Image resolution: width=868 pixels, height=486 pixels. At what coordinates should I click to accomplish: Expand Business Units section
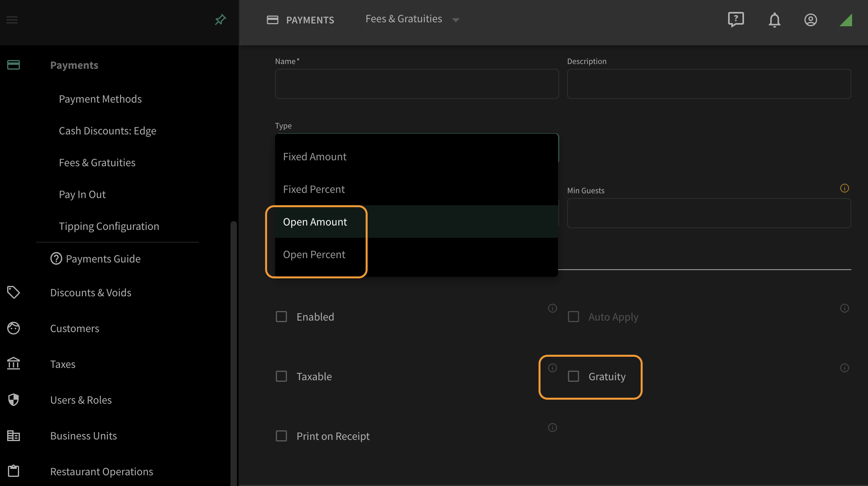coord(83,435)
